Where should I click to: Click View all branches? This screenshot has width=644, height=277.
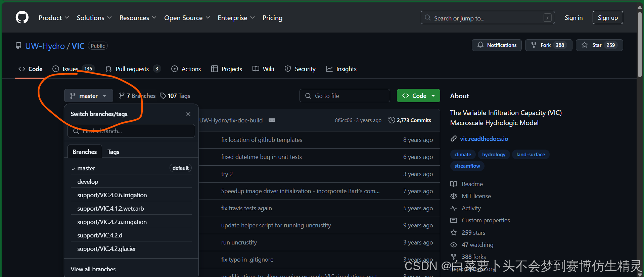click(93, 269)
